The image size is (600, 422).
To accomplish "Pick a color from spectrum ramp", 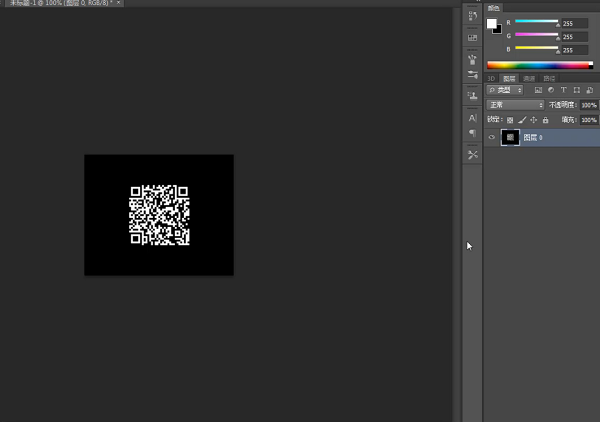I will 540,65.
